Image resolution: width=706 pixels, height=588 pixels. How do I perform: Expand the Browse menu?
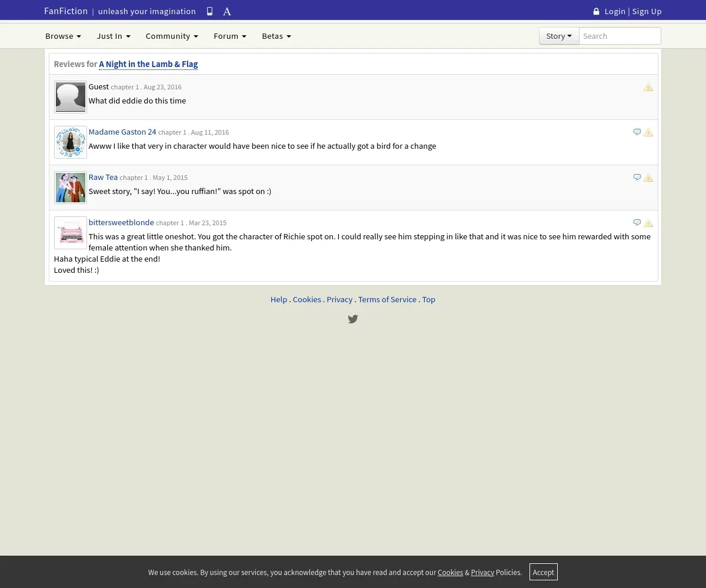[63, 36]
